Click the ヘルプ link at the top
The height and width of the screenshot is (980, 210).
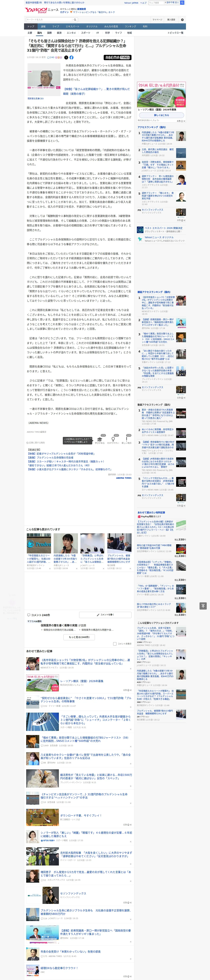click(x=143, y=3)
